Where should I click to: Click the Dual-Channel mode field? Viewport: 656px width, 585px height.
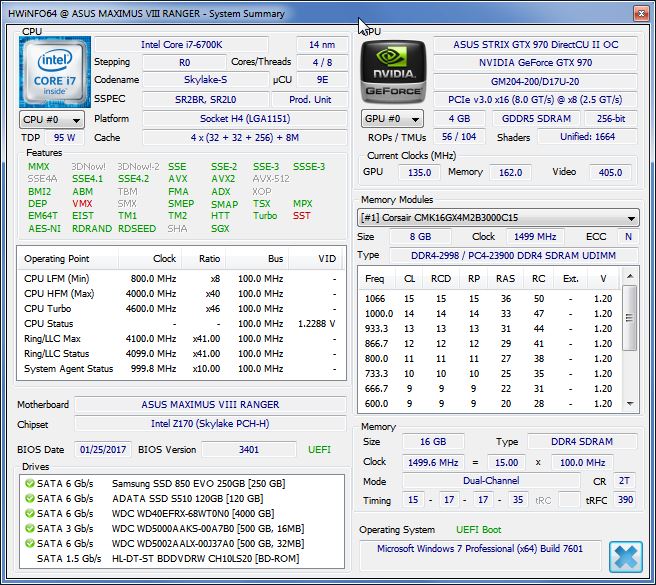coord(491,481)
